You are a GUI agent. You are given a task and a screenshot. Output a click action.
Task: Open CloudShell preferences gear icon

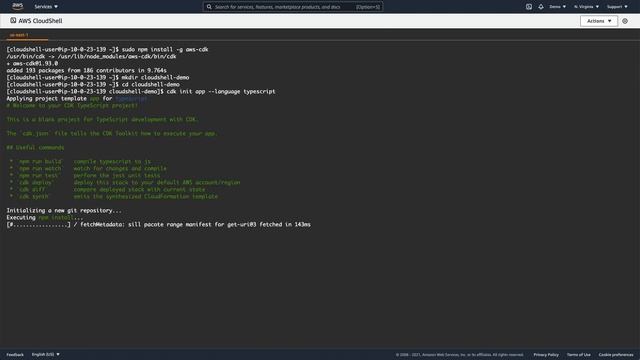point(625,21)
